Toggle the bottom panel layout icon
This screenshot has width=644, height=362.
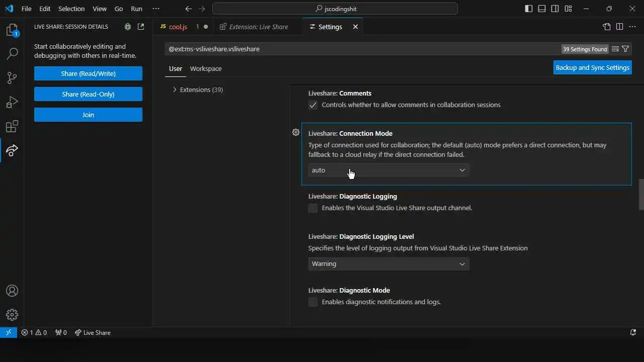(x=542, y=9)
